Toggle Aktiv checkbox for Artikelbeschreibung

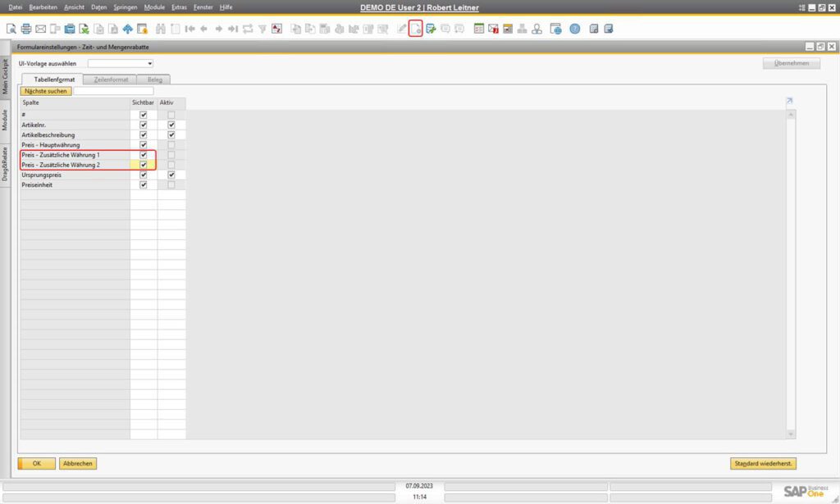(171, 135)
